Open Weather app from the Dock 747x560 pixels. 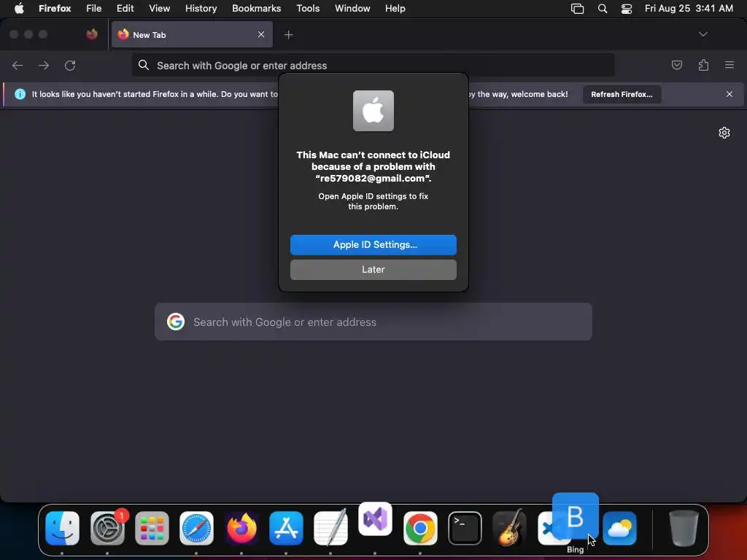[620, 528]
